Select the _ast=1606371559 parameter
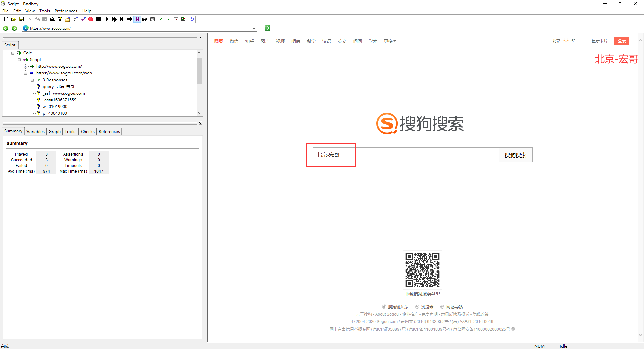 [59, 100]
